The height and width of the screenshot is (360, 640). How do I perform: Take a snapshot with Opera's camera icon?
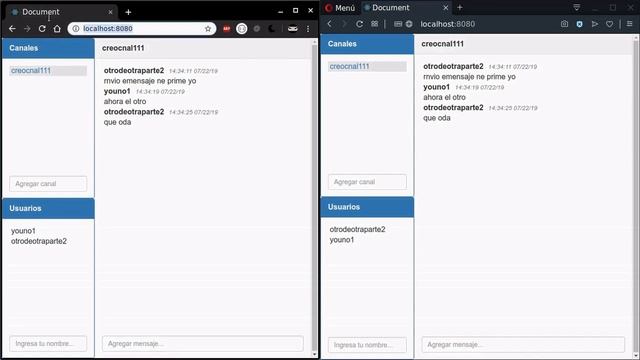pos(564,24)
